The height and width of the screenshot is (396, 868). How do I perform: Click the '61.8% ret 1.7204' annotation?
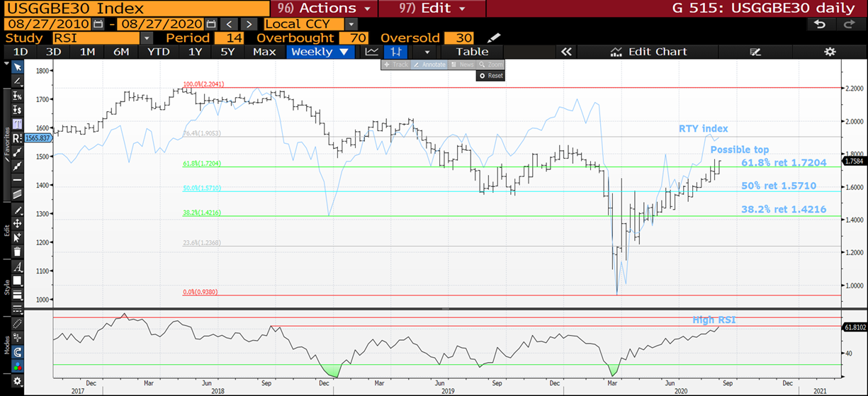tap(784, 163)
